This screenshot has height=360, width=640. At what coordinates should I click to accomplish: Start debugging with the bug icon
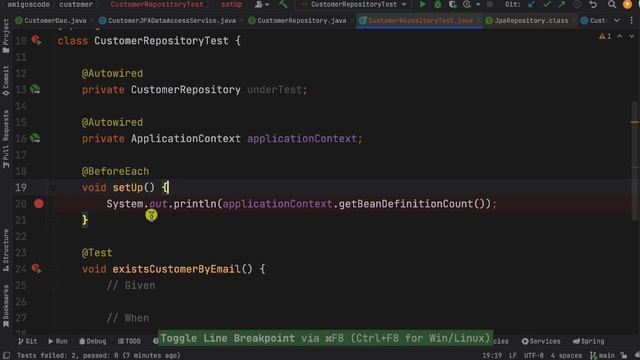tap(438, 4)
